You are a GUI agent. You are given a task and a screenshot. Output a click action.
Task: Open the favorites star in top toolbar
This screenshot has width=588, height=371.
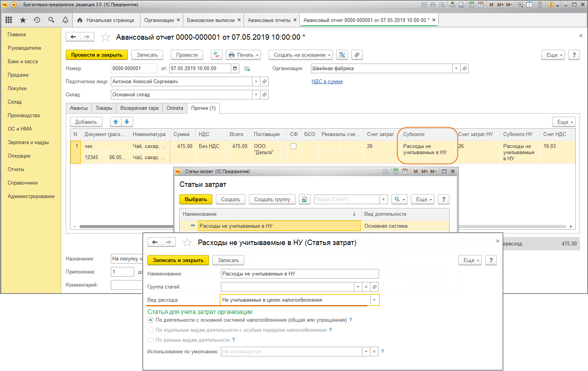tap(23, 20)
